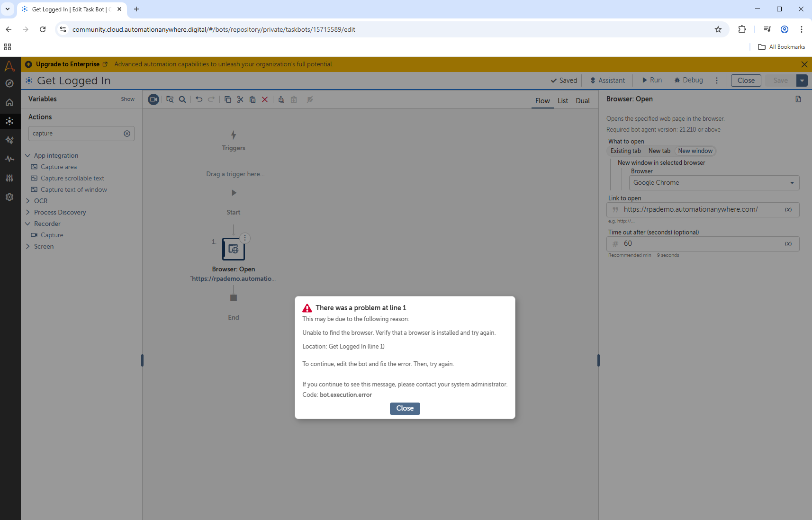Image resolution: width=812 pixels, height=520 pixels.
Task: Go to Home in left sidebar
Action: click(x=9, y=102)
